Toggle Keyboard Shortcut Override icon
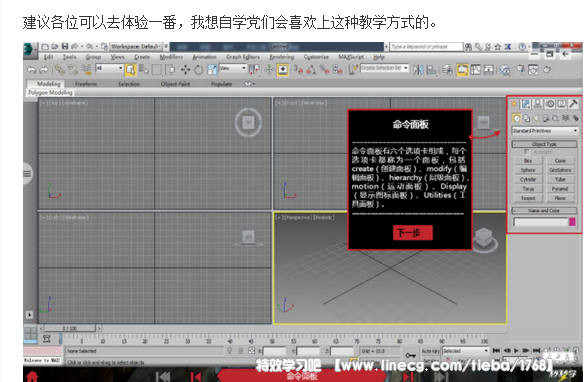The image size is (587, 382). pos(283,70)
